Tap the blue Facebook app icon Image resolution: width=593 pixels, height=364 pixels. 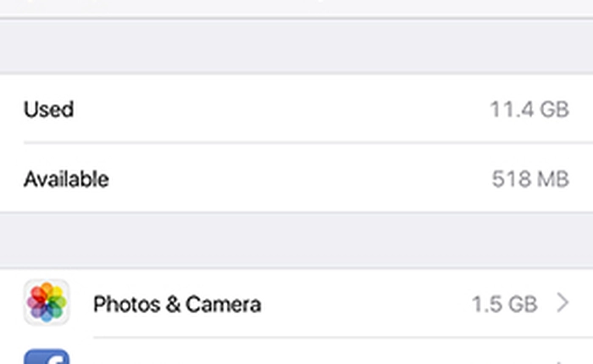pos(47,356)
